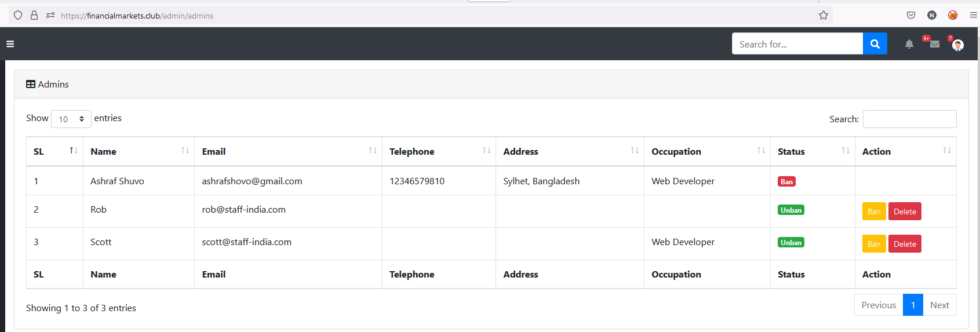Open the notifications bell
980x332 pixels.
click(909, 44)
